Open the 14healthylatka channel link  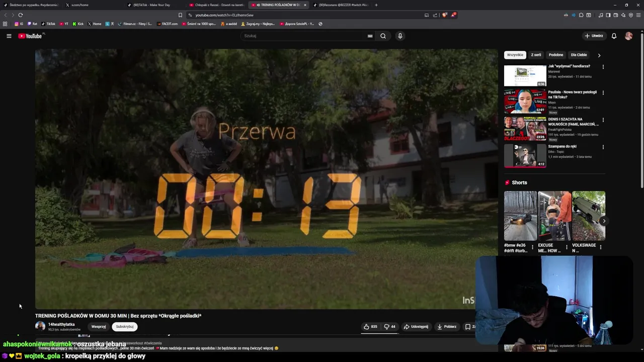61,324
